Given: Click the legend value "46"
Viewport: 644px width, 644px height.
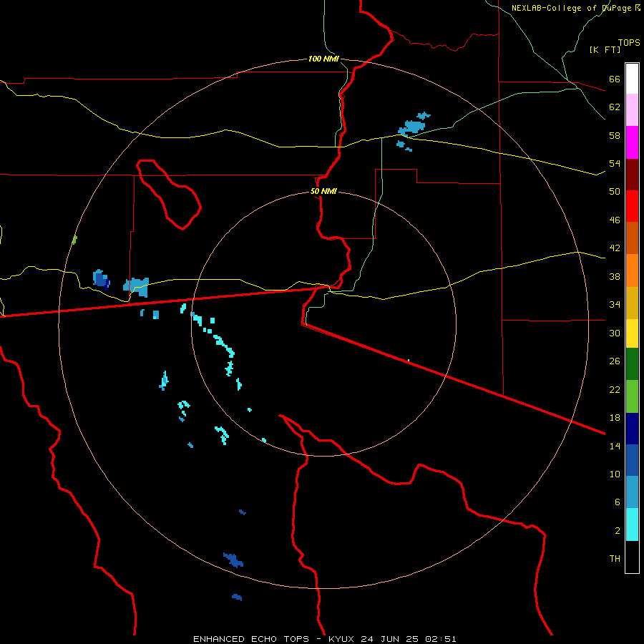Looking at the screenshot, I should [615, 220].
